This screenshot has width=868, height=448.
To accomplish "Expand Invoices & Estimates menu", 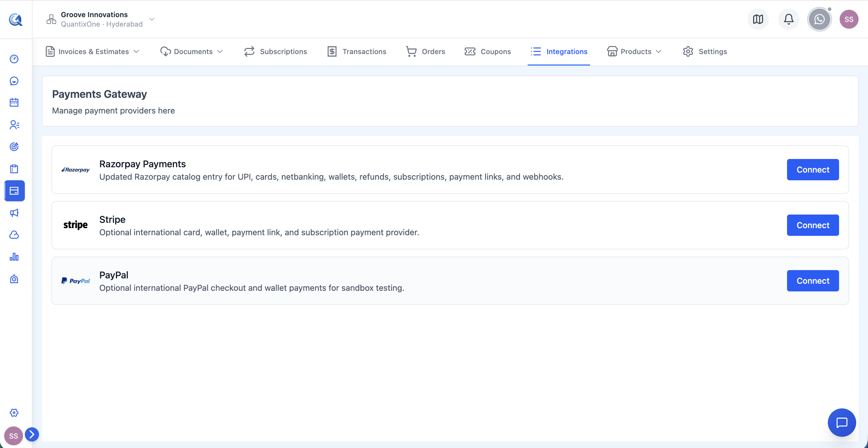I will [x=92, y=52].
